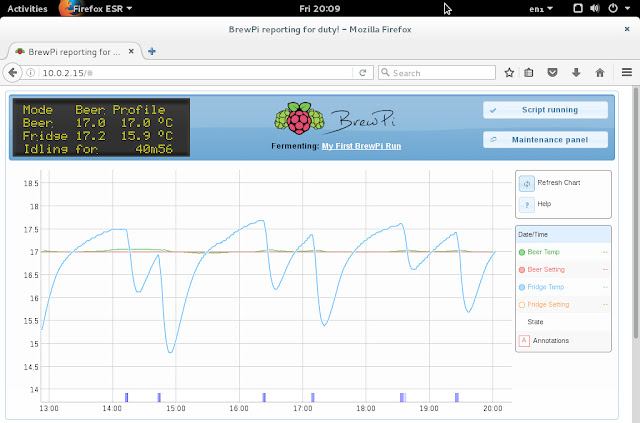This screenshot has height=423, width=640.
Task: Open the Maintenance panel
Action: point(545,140)
